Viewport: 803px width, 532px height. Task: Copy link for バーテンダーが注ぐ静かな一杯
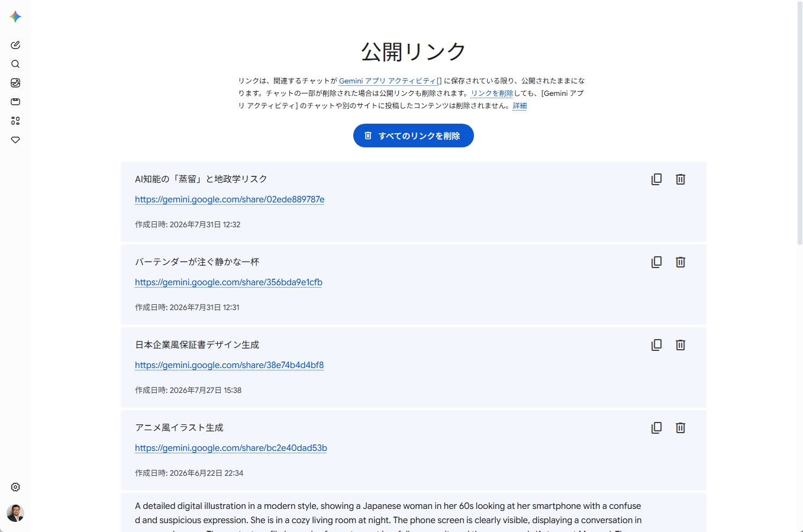click(656, 262)
